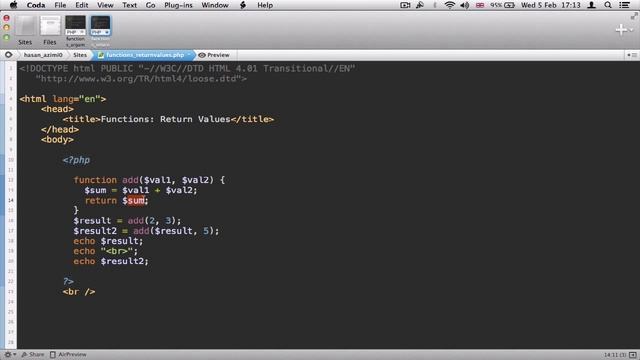Open the Apple menu

(x=13, y=5)
